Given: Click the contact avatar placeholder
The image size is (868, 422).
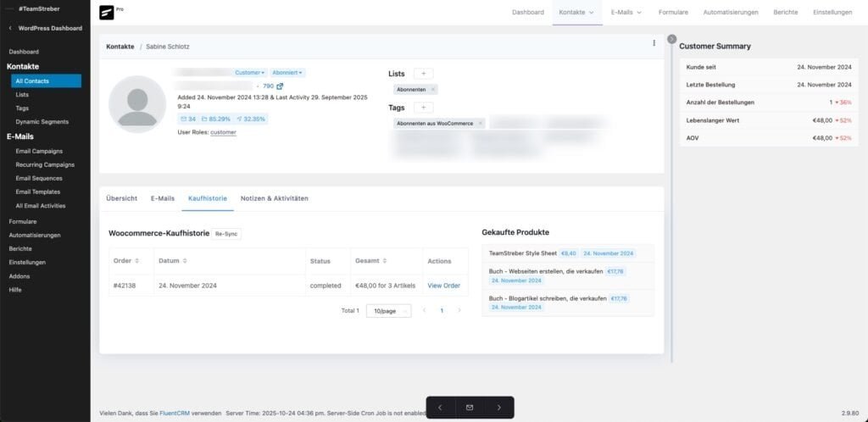Looking at the screenshot, I should click(137, 104).
